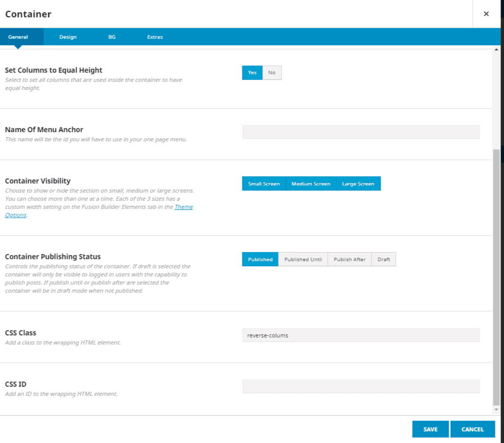504x443 pixels.
Task: Save the Container settings
Action: click(430, 429)
